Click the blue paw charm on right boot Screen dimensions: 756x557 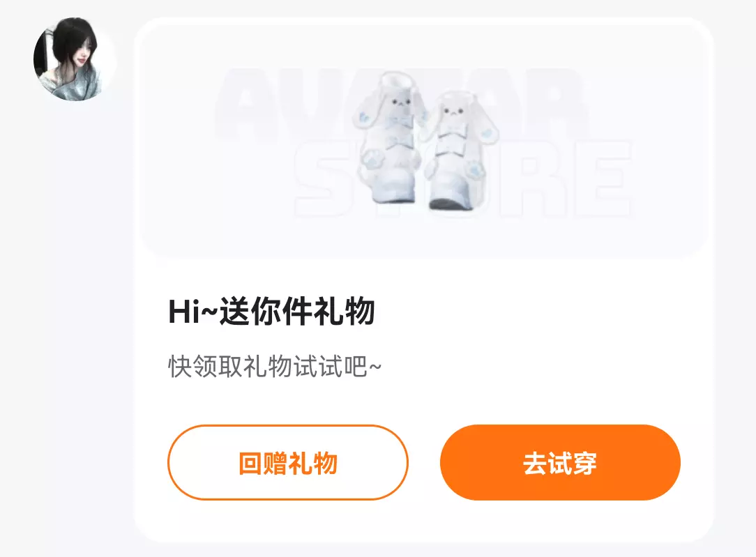476,169
